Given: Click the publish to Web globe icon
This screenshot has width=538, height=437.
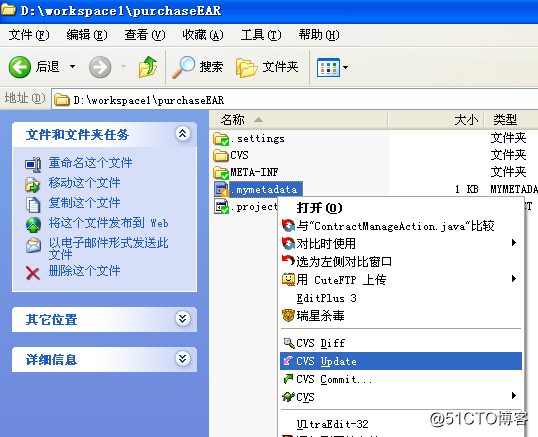Looking at the screenshot, I should coord(33,225).
